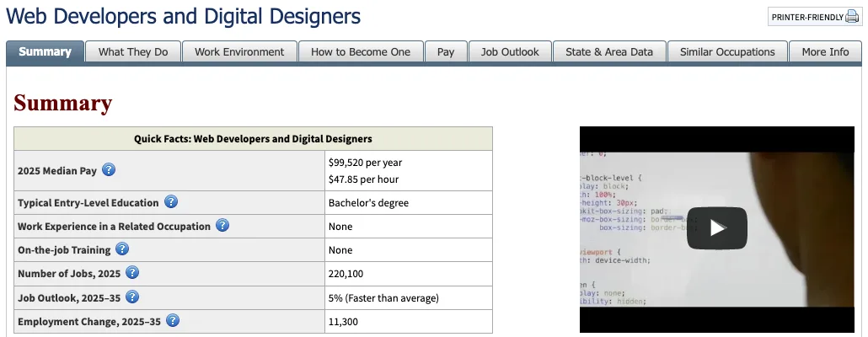This screenshot has height=337, width=868.
Task: Click the 220,100 jobs value
Action: [346, 274]
